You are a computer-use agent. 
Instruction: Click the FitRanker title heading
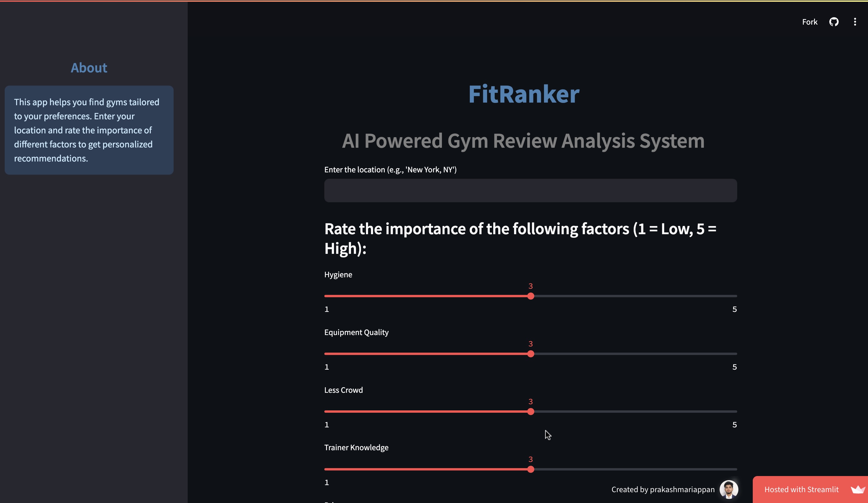click(x=523, y=94)
